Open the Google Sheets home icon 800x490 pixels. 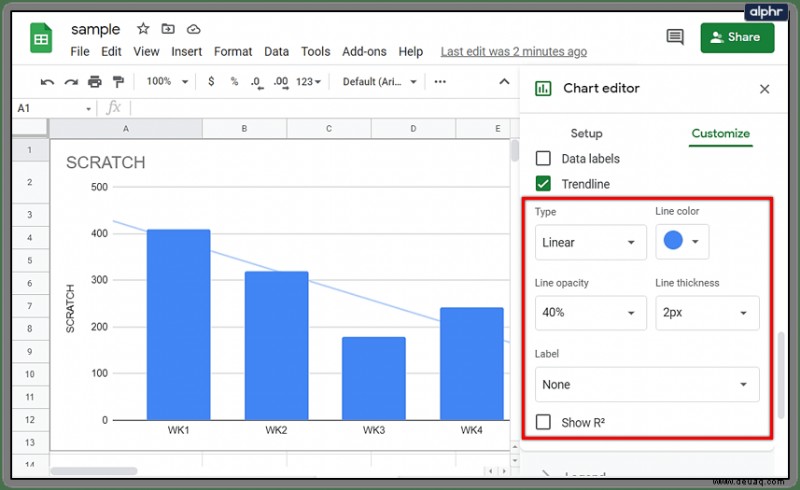point(41,38)
